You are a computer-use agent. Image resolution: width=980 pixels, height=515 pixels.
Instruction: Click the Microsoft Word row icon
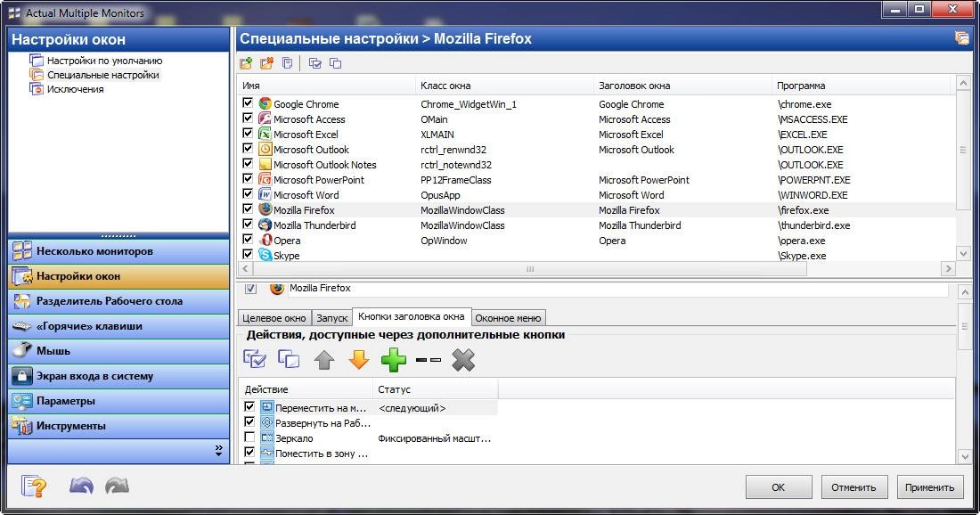(x=265, y=194)
